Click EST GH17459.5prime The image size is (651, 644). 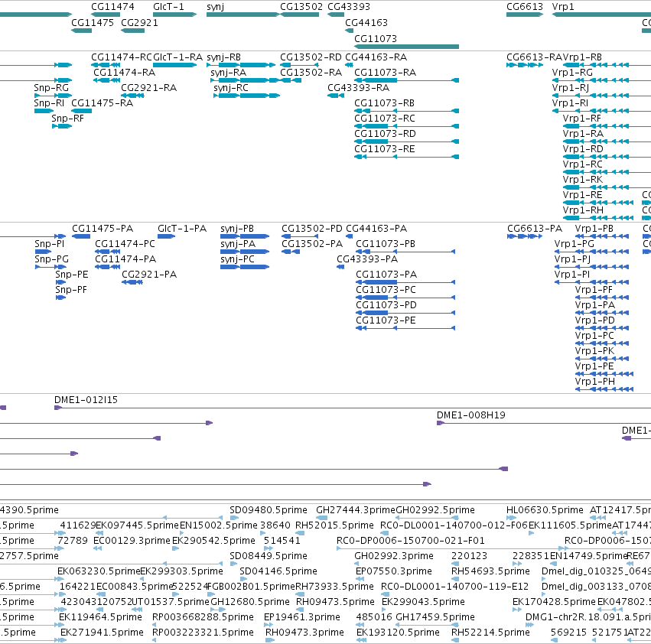(x=435, y=618)
